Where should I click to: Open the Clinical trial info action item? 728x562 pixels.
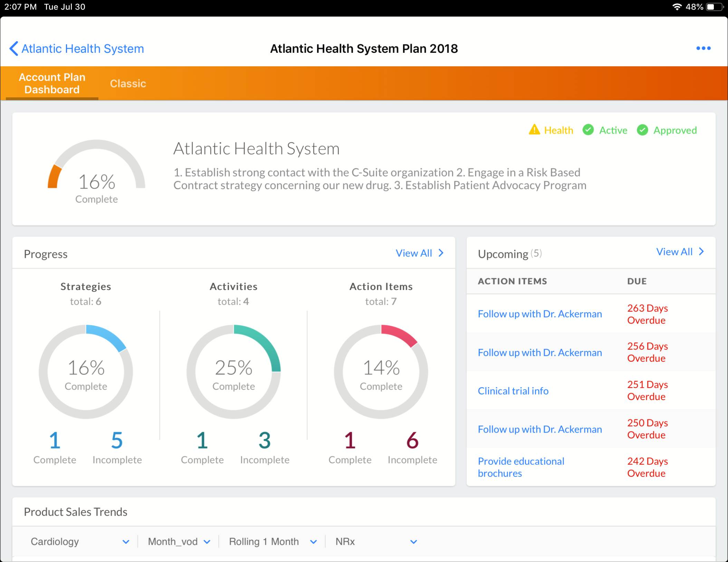513,391
